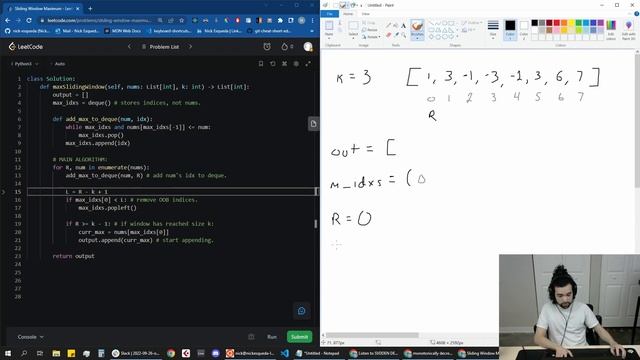
Task: Open the LeetCode timer alarm clock icon
Action: coord(267,47)
